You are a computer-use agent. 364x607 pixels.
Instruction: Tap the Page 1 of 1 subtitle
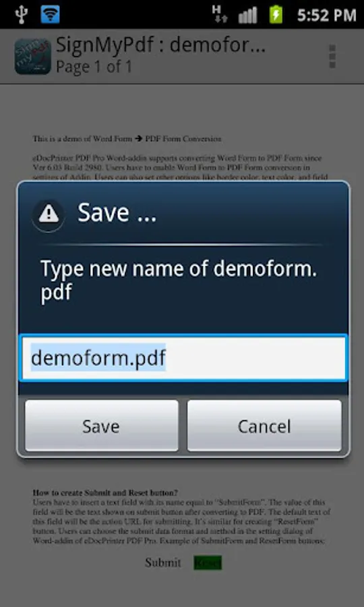coord(94,67)
